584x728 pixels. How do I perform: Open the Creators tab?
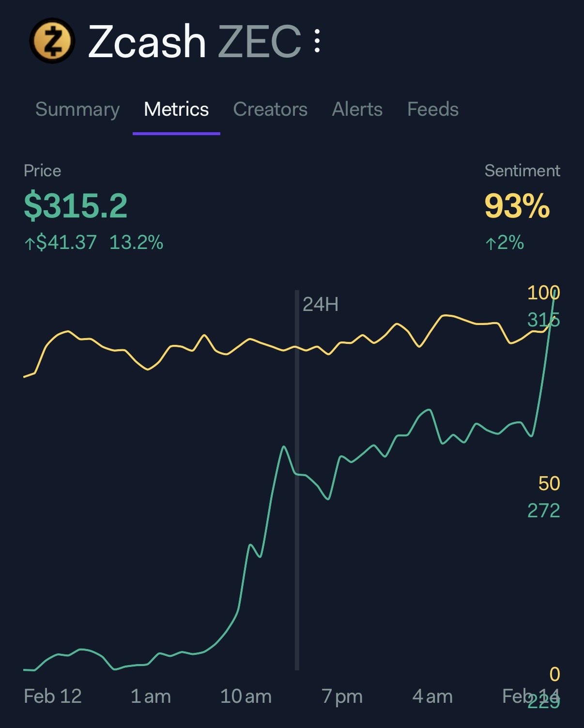click(270, 109)
